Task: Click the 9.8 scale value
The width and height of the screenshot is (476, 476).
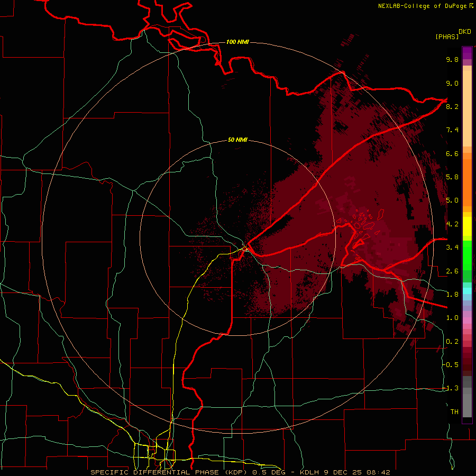Action: (452, 59)
